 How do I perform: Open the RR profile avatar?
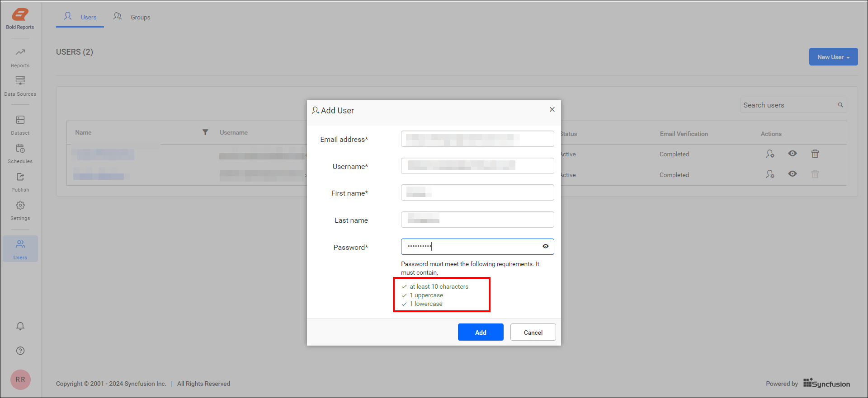click(x=20, y=379)
